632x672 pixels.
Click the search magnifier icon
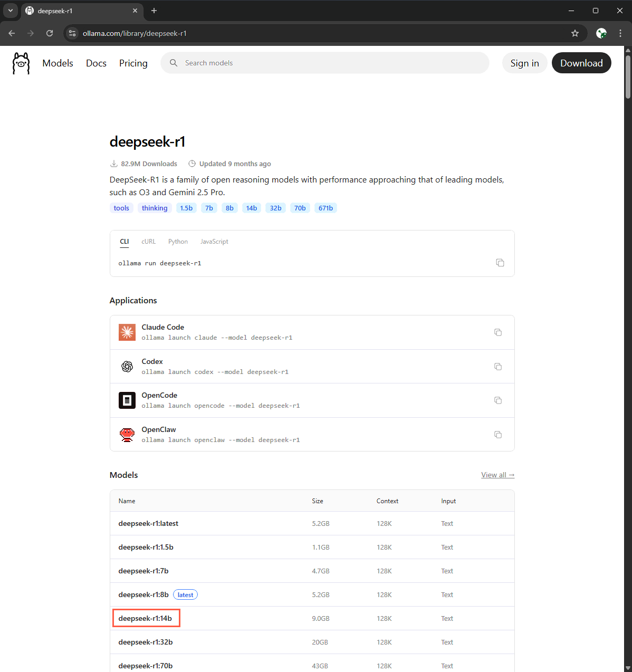point(174,63)
